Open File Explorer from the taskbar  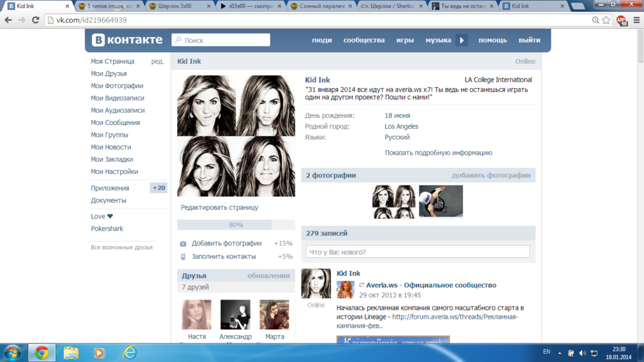pyautogui.click(x=71, y=353)
